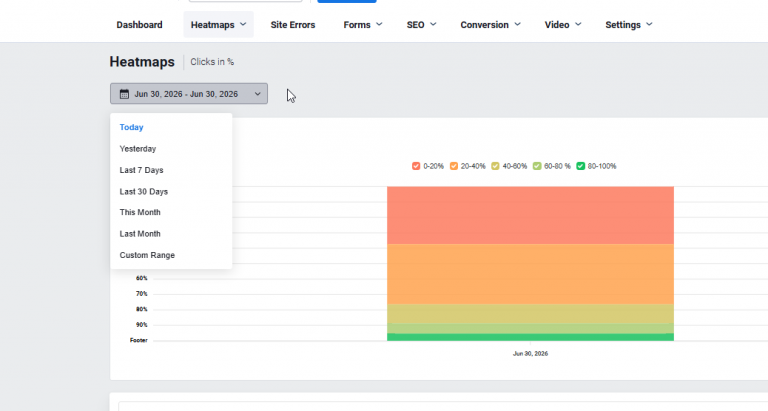Click the 'Footer' axis label

coord(139,340)
